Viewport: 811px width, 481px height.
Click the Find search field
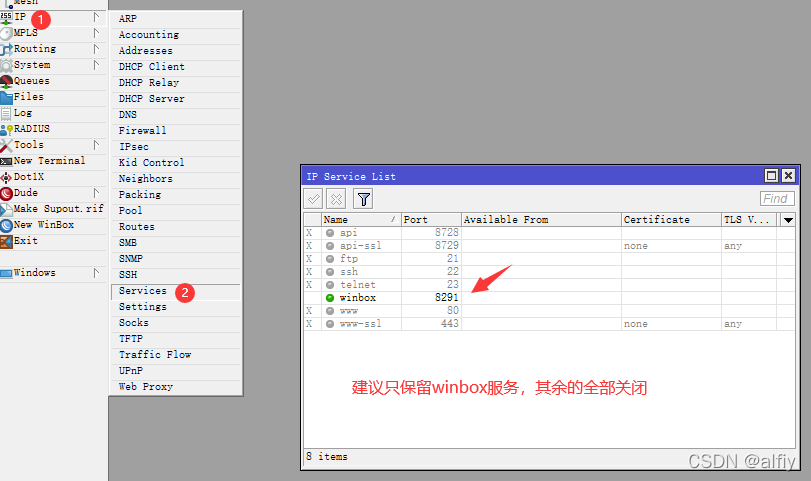tap(777, 199)
